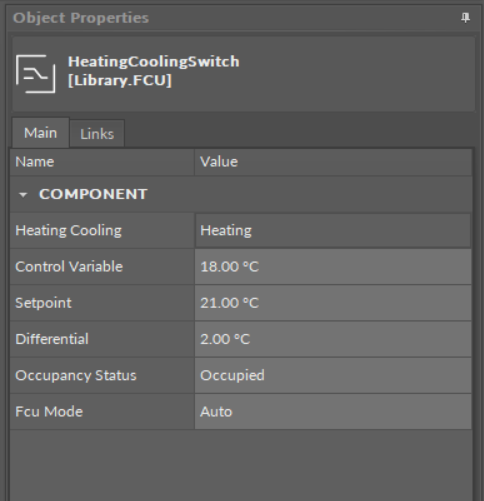Open the Heating Cooling value dropdown
This screenshot has height=501, width=484.
(x=333, y=231)
